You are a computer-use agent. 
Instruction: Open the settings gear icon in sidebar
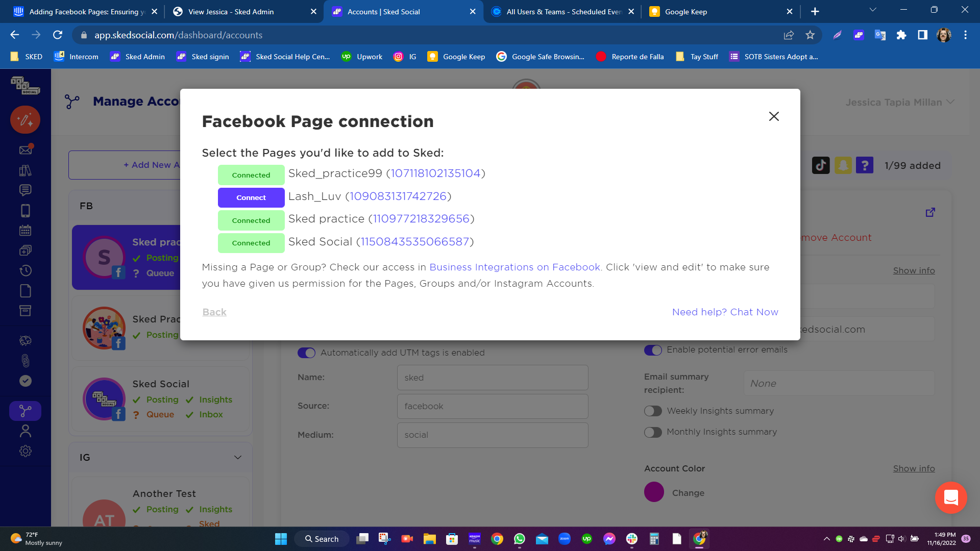(25, 451)
